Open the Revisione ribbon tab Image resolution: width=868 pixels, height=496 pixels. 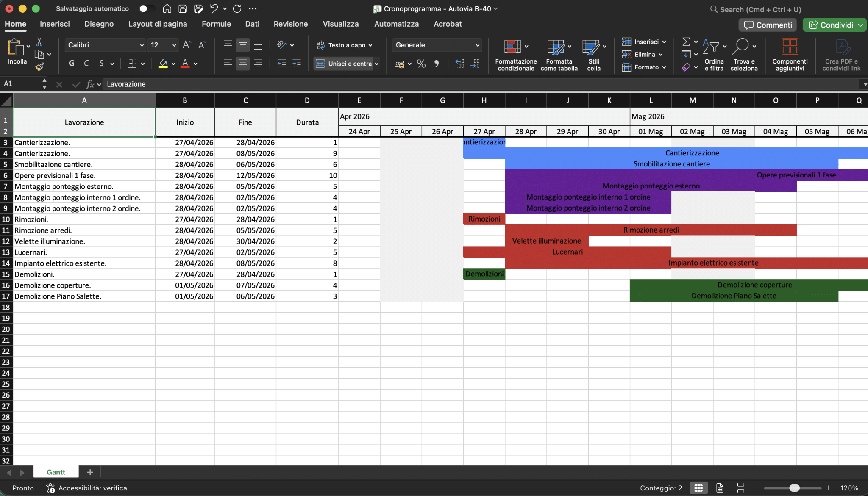tap(291, 24)
